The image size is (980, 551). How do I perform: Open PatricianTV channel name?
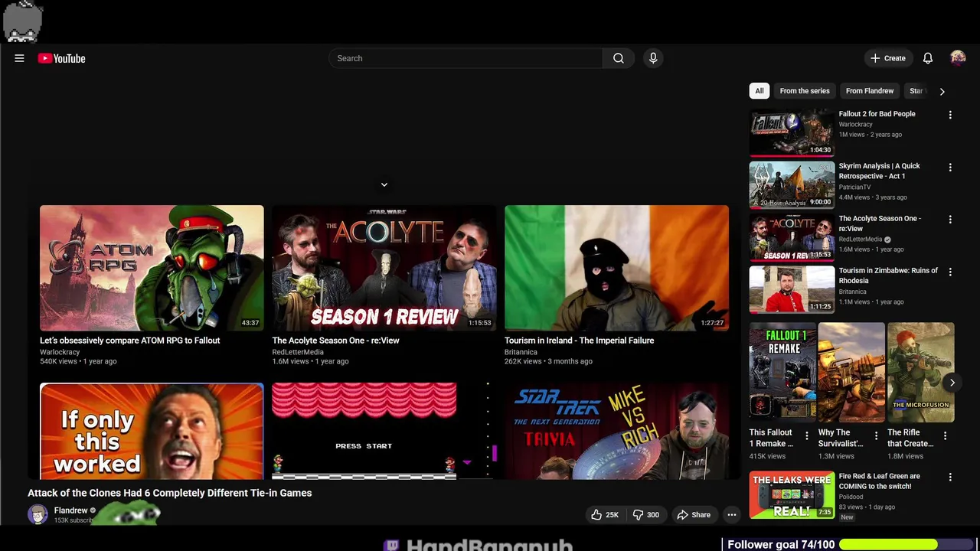tap(854, 187)
